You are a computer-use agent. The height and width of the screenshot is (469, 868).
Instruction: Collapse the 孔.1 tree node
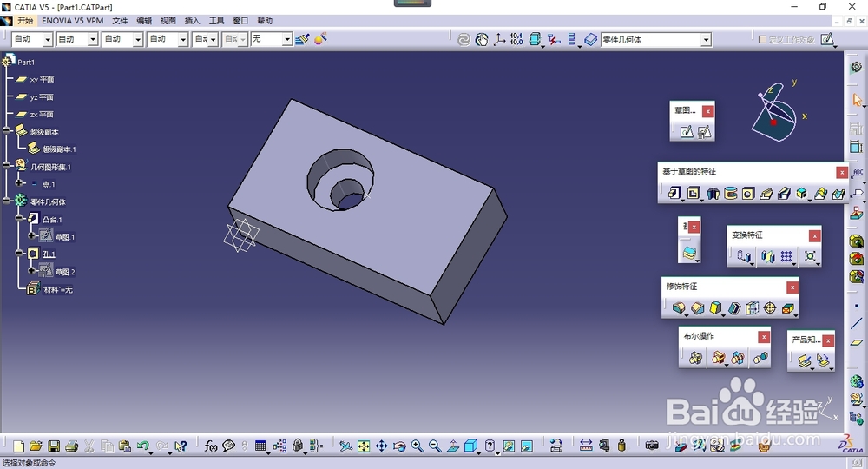[x=19, y=253]
